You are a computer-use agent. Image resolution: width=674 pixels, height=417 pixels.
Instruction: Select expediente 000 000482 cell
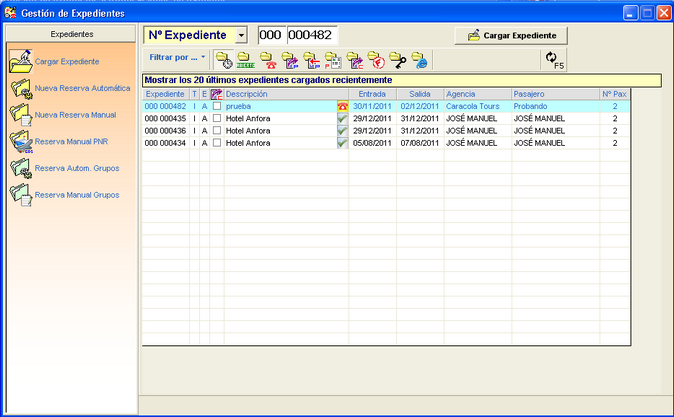coord(165,106)
